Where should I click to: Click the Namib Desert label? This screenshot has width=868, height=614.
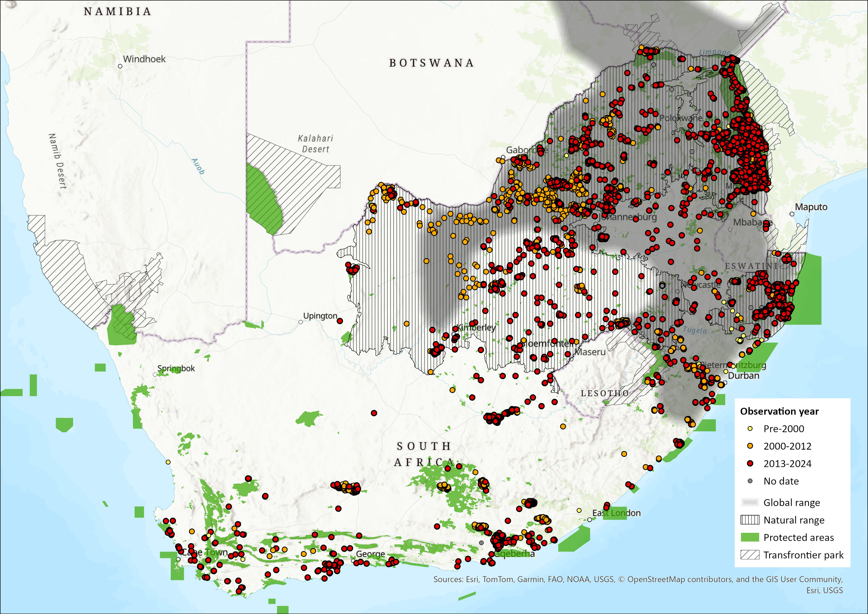(x=57, y=161)
